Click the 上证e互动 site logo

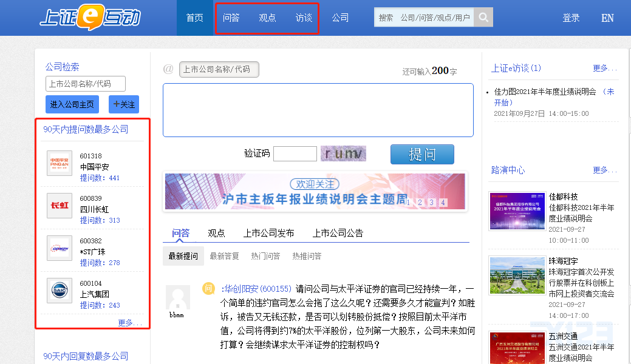90,18
